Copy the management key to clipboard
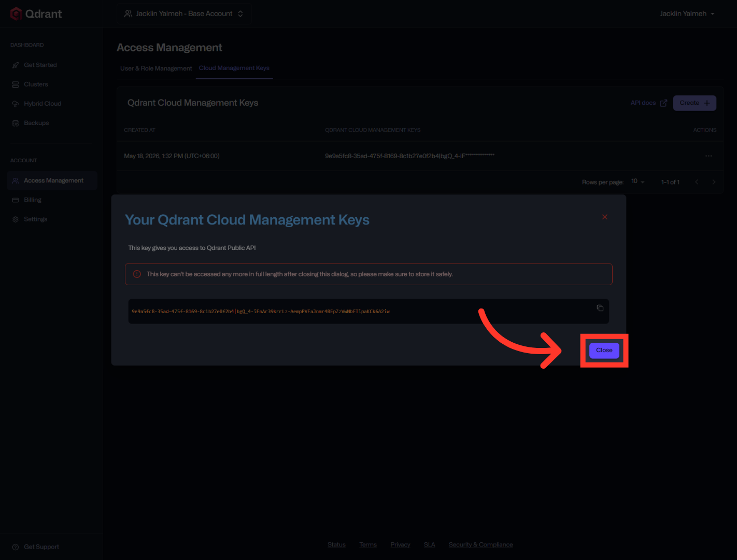This screenshot has height=560, width=737. tap(600, 308)
